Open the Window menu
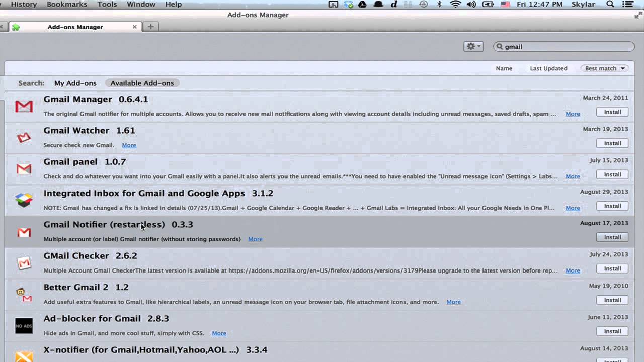The width and height of the screenshot is (644, 362). click(x=141, y=4)
